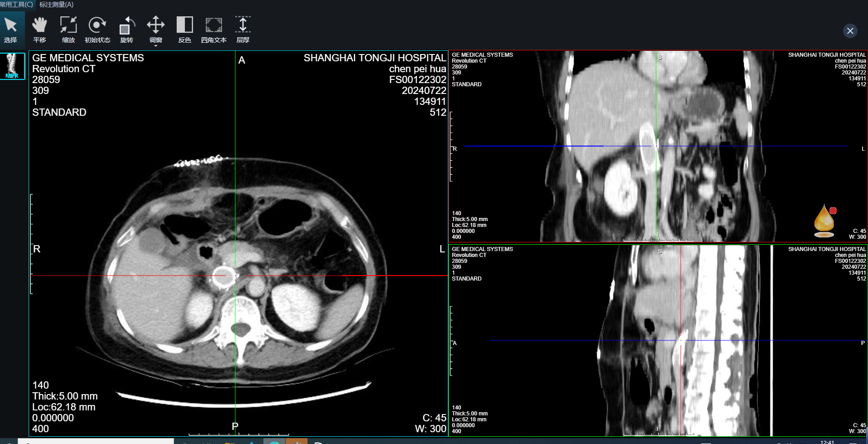The height and width of the screenshot is (444, 868).
Task: Click 'SHANGHAI TONGJI HOSPITAL' in axial view
Action: click(x=375, y=58)
